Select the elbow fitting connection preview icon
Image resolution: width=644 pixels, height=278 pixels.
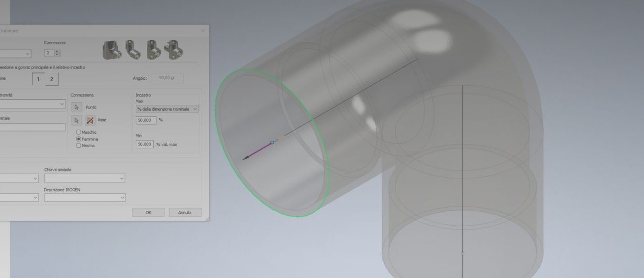[132, 50]
